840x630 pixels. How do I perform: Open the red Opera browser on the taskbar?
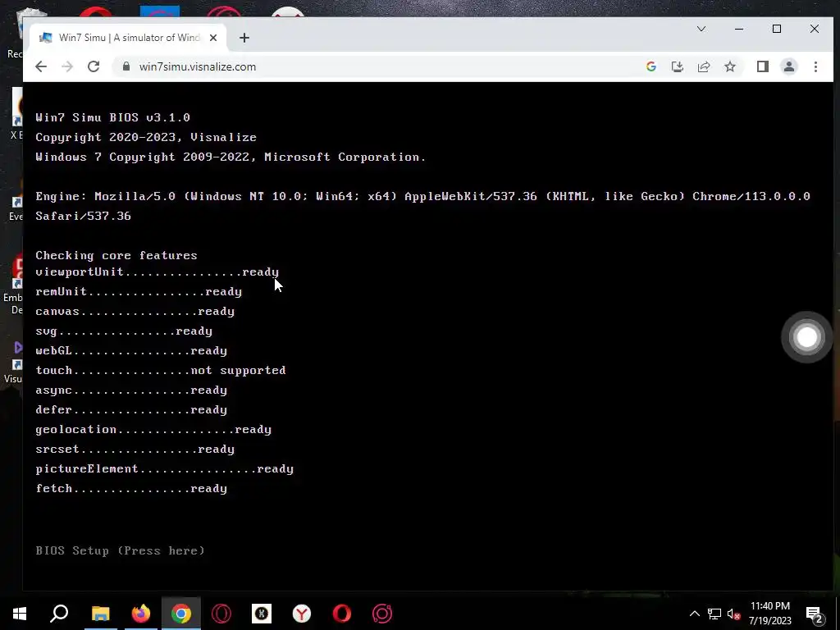click(342, 614)
